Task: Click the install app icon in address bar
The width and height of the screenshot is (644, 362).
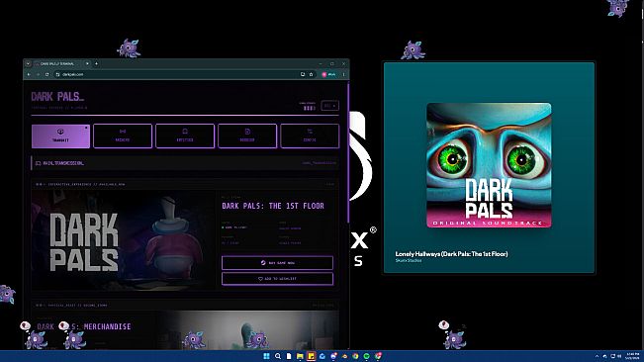Action: pos(303,74)
